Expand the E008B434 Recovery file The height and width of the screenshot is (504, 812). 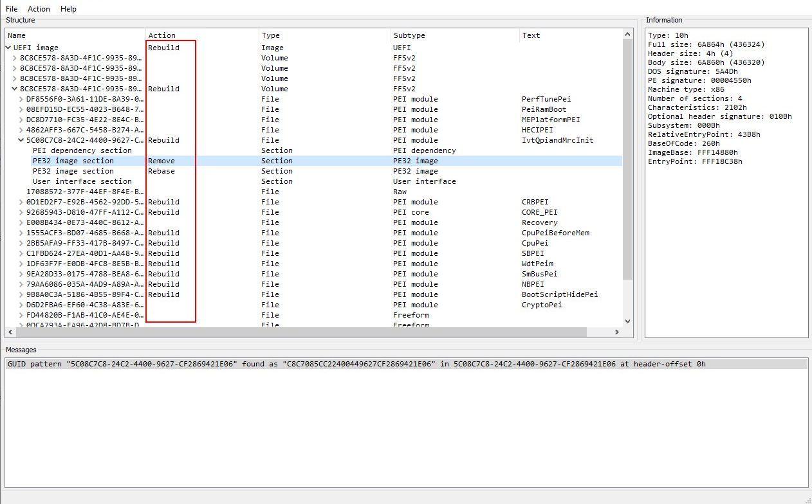[x=22, y=222]
